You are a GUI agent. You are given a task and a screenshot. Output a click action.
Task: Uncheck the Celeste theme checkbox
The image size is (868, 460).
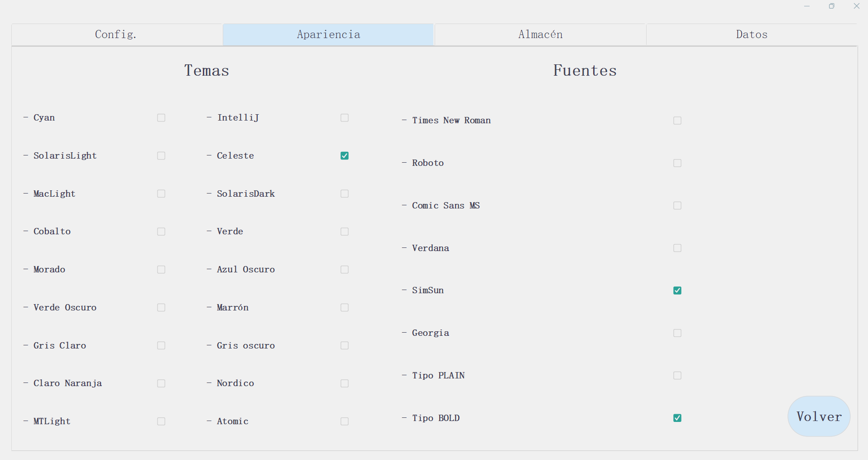click(x=345, y=156)
